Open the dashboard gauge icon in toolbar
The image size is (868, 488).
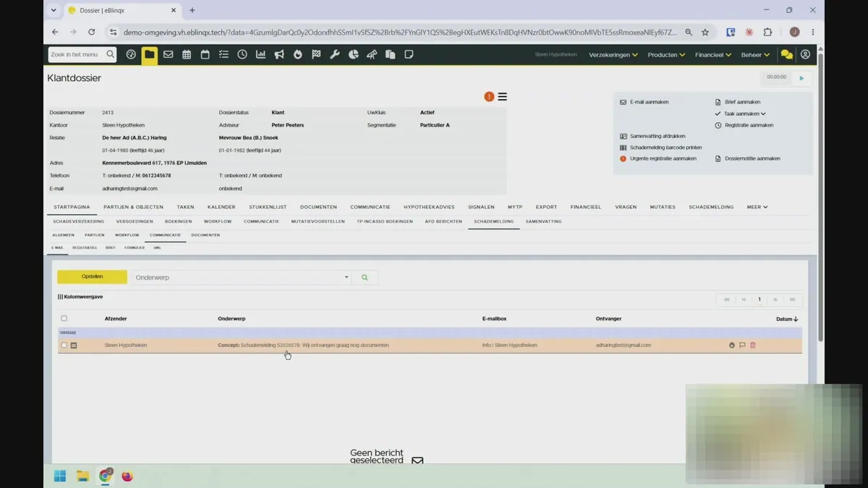131,54
